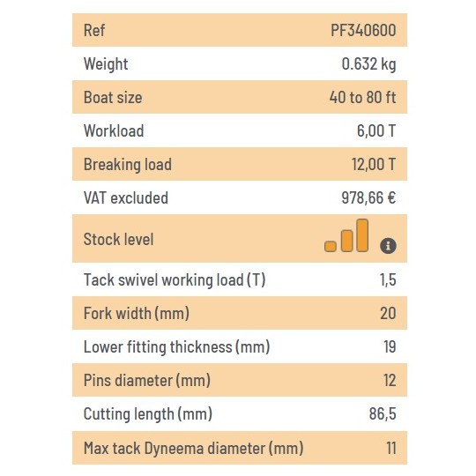Click the 0.632 kg weight value
This screenshot has width=476, height=476.
(x=368, y=63)
